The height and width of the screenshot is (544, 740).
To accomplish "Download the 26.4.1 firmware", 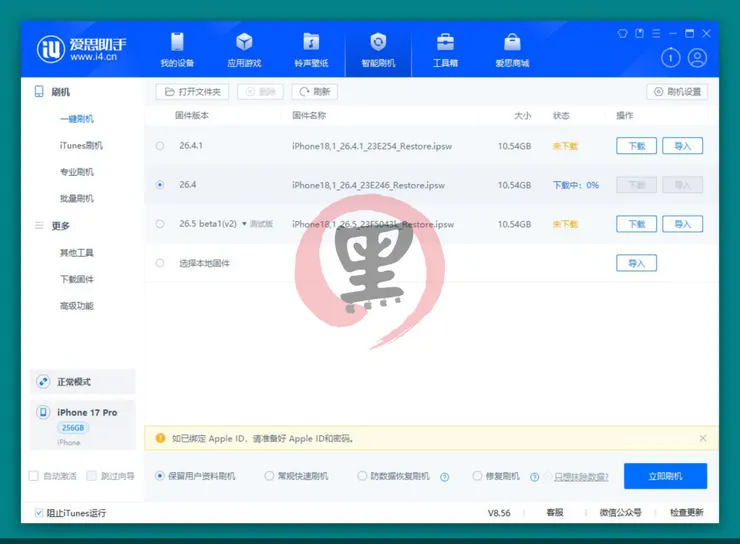I will (637, 146).
